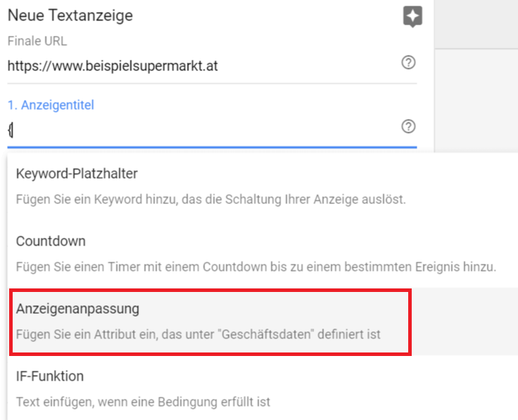Image resolution: width=518 pixels, height=420 pixels.
Task: Click the text about Bedingung erfüllt
Action: click(x=143, y=402)
